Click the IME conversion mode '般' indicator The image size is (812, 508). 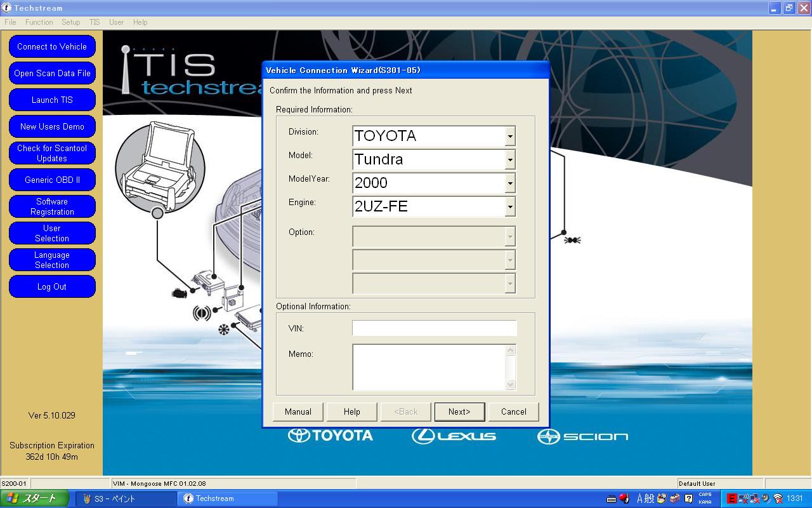649,499
